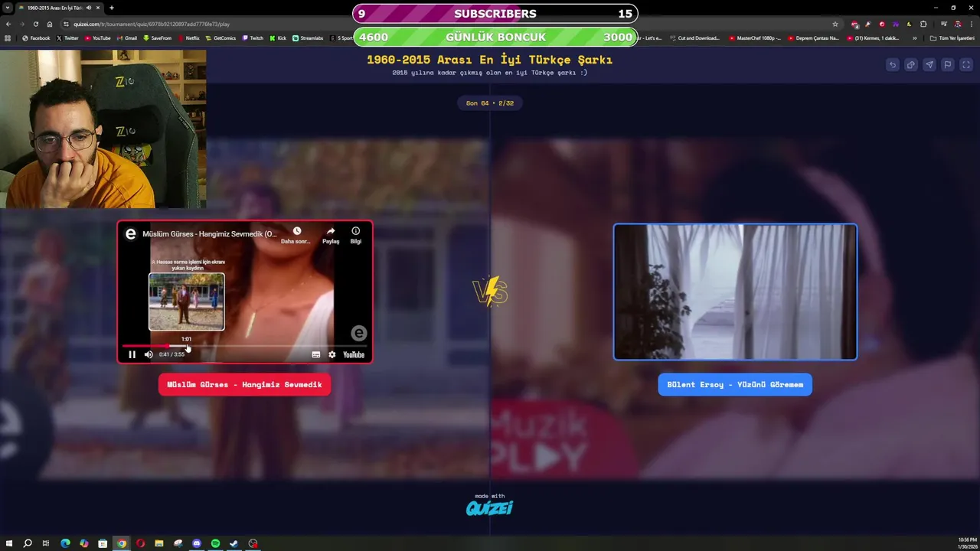Open bookmarks bar apps grid icon
Screen dimensions: 980x551
pos(8,37)
